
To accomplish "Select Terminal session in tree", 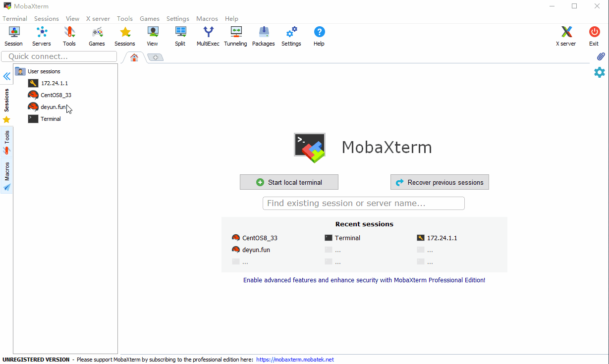I will pyautogui.click(x=45, y=119).
